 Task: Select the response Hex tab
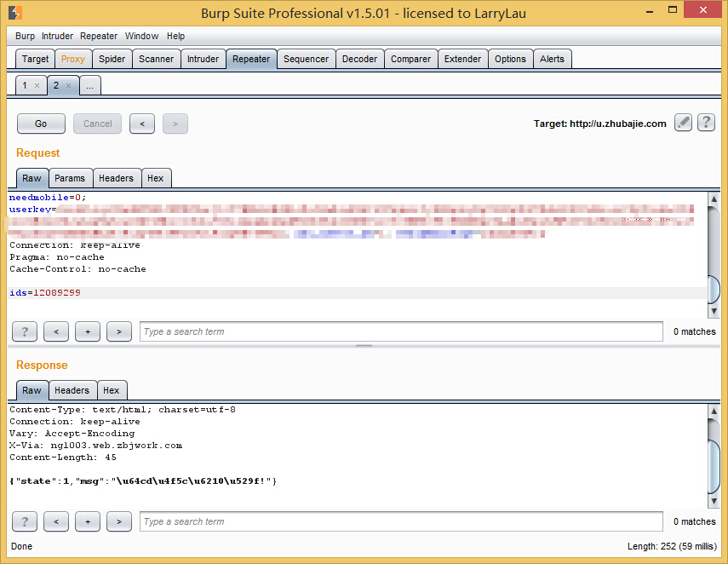pos(112,390)
